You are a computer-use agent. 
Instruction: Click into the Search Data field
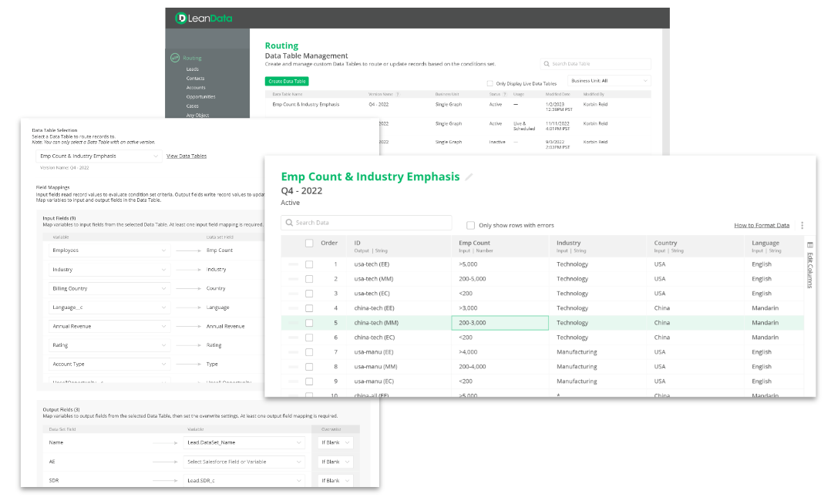[x=366, y=223]
